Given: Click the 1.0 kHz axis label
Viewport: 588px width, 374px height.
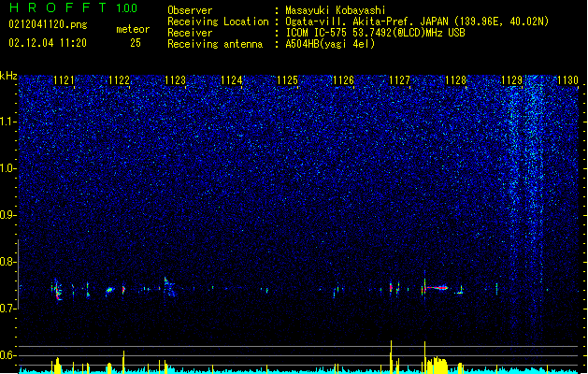Looking at the screenshot, I should (x=8, y=168).
